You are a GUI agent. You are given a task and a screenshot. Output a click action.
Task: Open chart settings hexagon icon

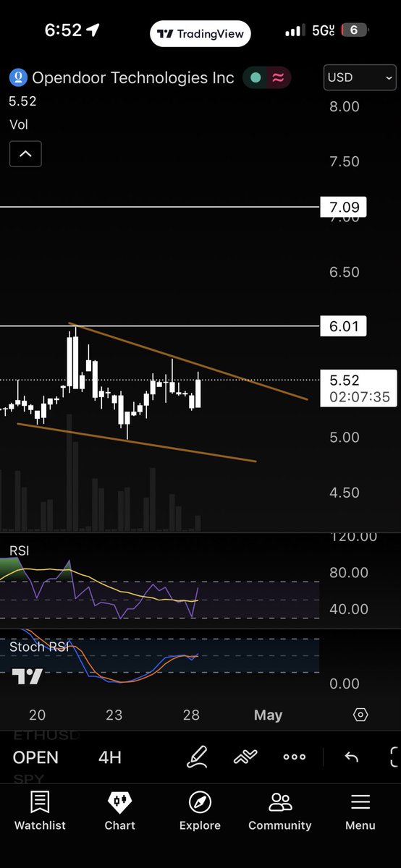(x=360, y=715)
